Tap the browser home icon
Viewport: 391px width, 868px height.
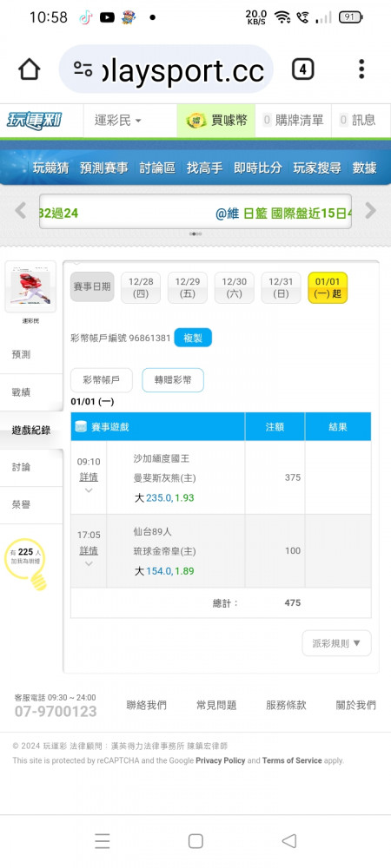[x=29, y=69]
